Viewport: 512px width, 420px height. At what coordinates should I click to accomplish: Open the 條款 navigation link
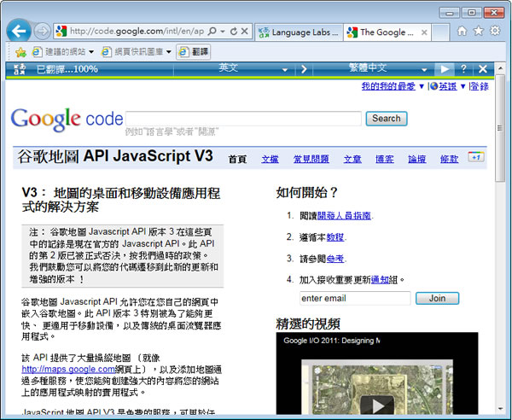pos(450,159)
